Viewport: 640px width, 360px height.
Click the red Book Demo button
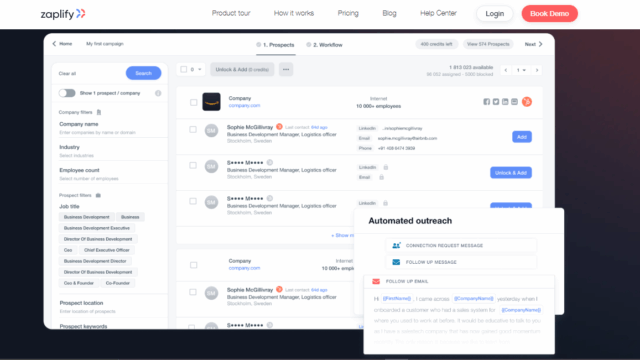pyautogui.click(x=549, y=13)
